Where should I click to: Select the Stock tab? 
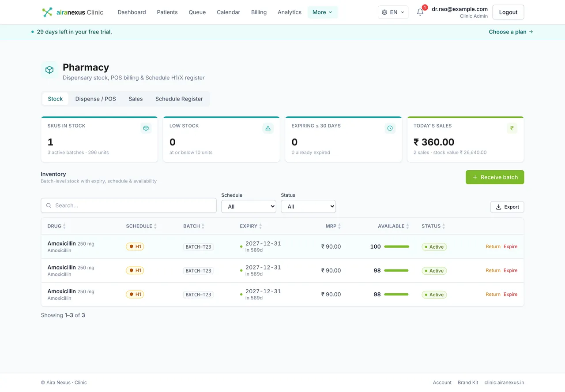point(55,99)
